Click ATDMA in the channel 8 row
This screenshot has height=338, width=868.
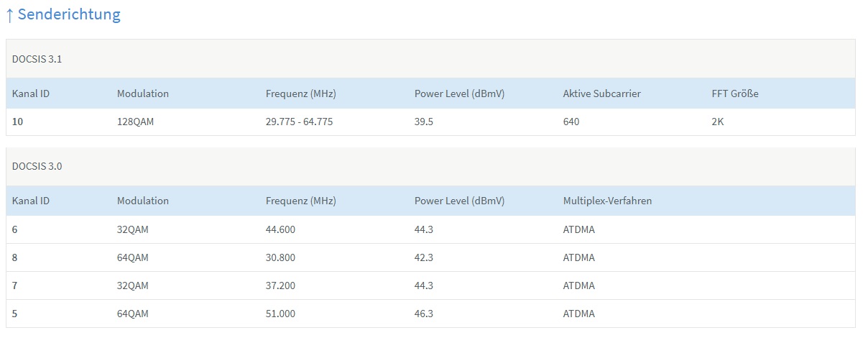click(x=579, y=257)
